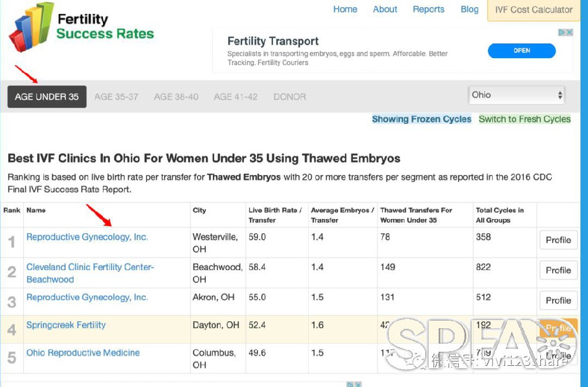Select the AGE UNDER 35 tab

pos(47,97)
